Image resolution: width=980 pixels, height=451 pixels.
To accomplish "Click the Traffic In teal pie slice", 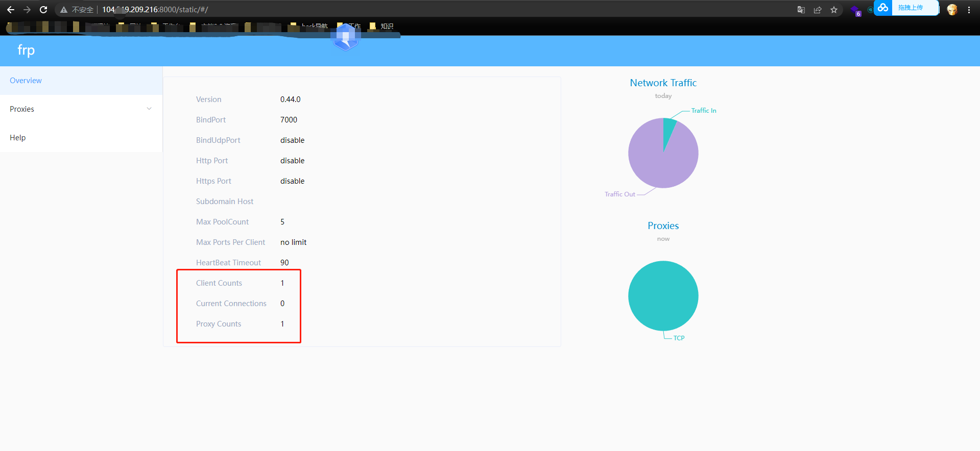I will (668, 129).
